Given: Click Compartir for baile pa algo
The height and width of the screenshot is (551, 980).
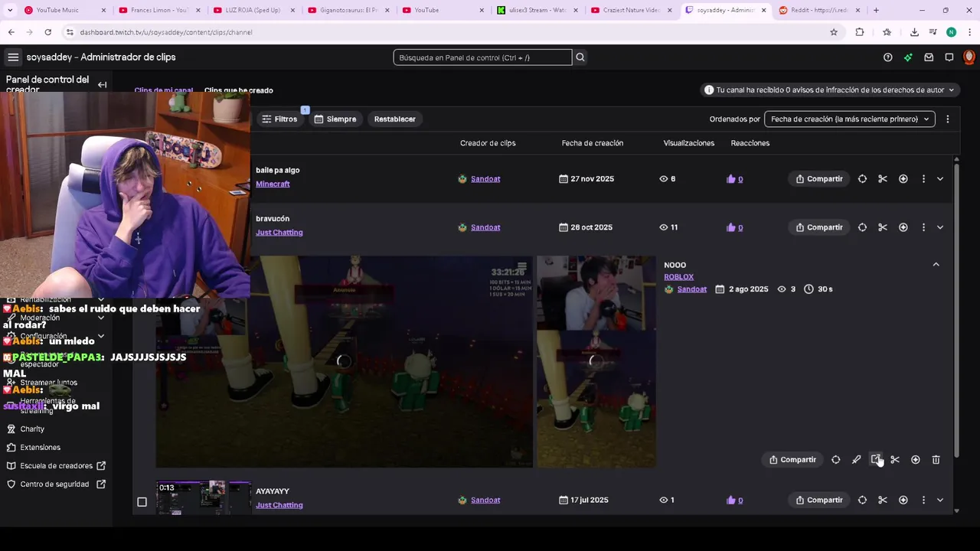Looking at the screenshot, I should click(819, 179).
